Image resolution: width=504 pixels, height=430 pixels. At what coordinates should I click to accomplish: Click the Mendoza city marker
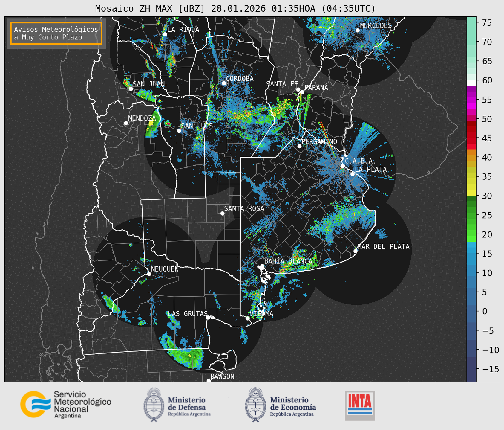click(x=126, y=123)
